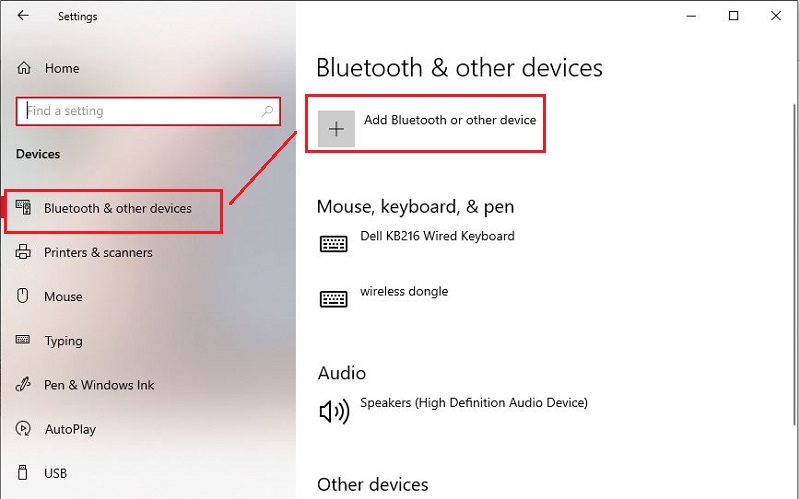The width and height of the screenshot is (800, 499).
Task: Select Add Bluetooth or other device
Action: pyautogui.click(x=449, y=120)
